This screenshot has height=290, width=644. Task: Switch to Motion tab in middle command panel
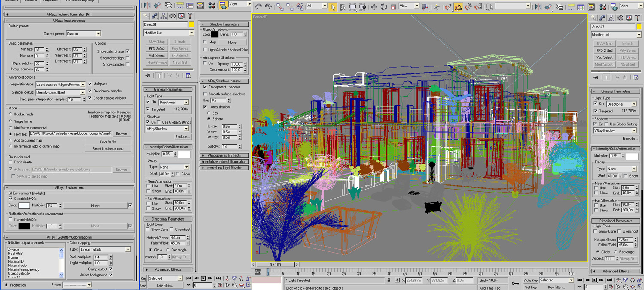173,16
